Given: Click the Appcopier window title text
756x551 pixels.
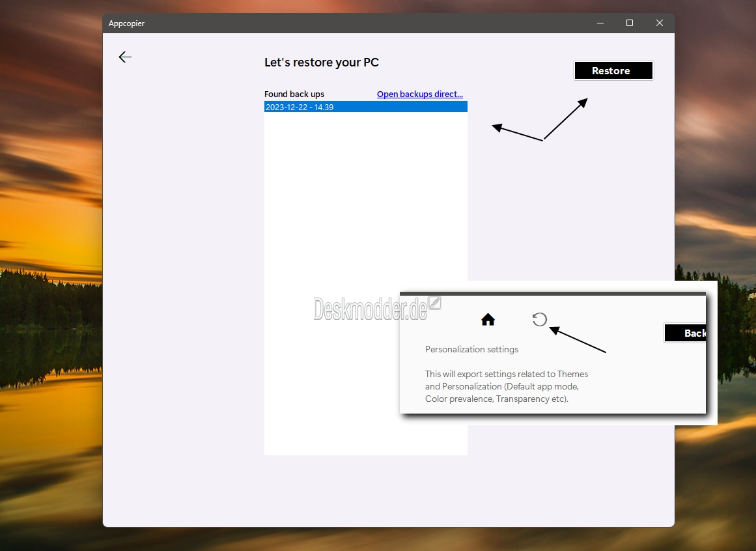Looking at the screenshot, I should tap(126, 23).
